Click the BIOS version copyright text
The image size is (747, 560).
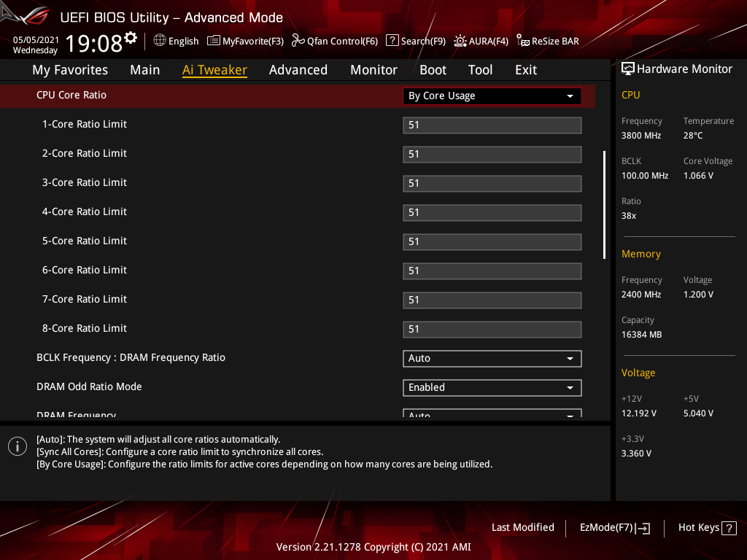click(x=373, y=547)
